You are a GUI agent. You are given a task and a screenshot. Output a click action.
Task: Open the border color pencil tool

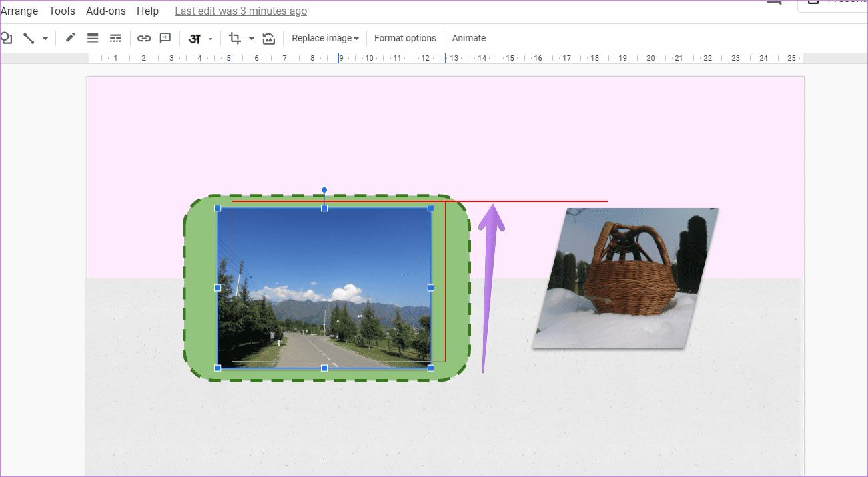click(x=71, y=38)
